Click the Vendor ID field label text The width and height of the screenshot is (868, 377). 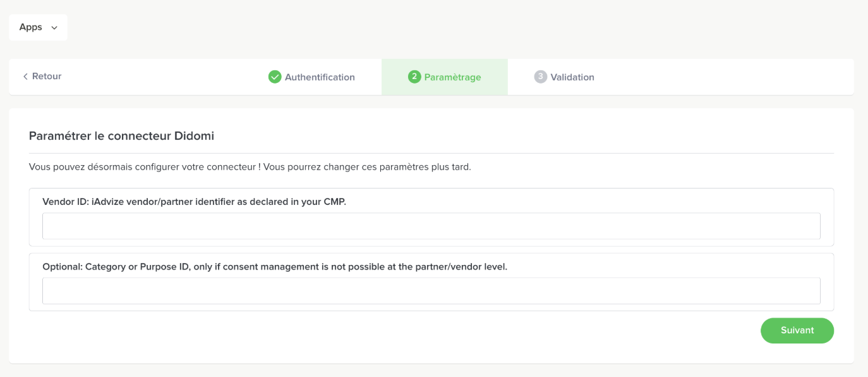click(194, 202)
